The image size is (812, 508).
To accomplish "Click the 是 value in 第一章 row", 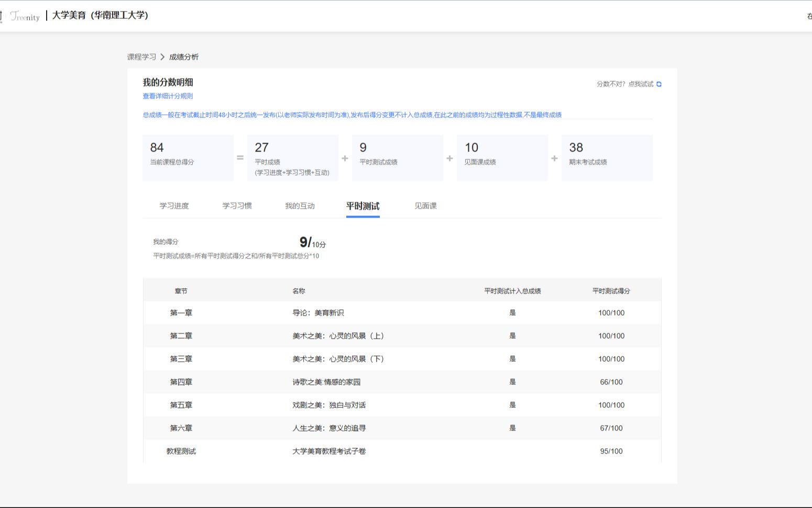I will (x=512, y=313).
